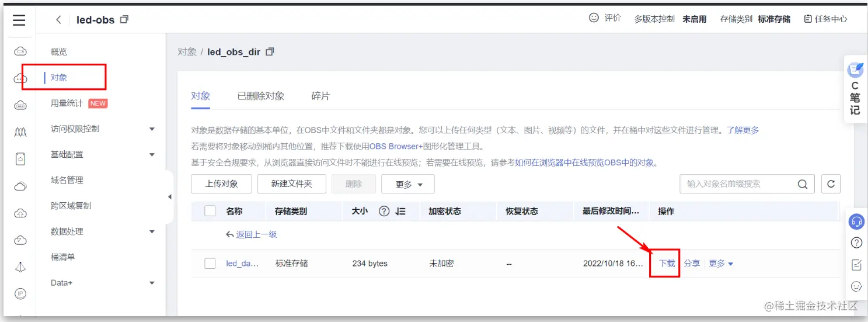868x322 pixels.
Task: Open 如何在浏览器中在线预览OBS中的对象 link
Action: tap(584, 162)
